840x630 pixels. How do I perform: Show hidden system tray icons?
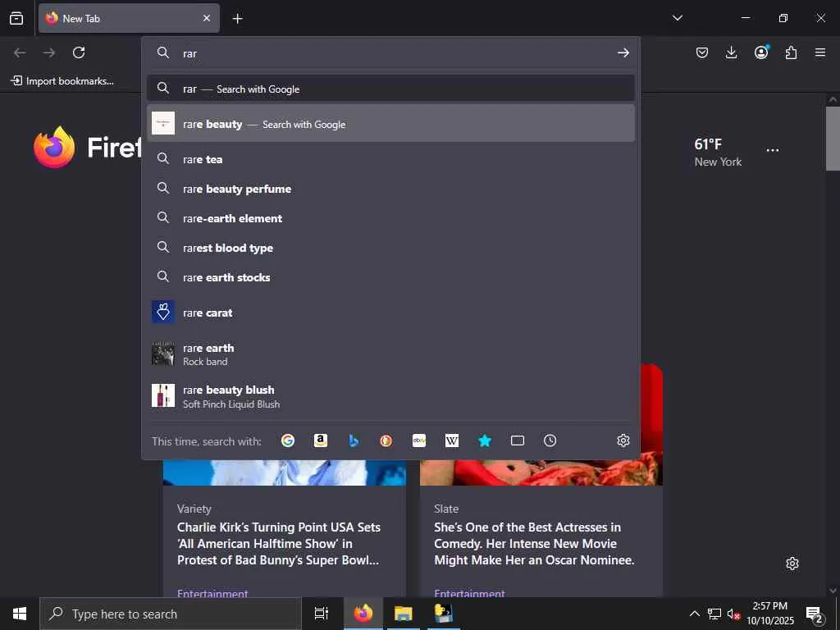click(694, 614)
